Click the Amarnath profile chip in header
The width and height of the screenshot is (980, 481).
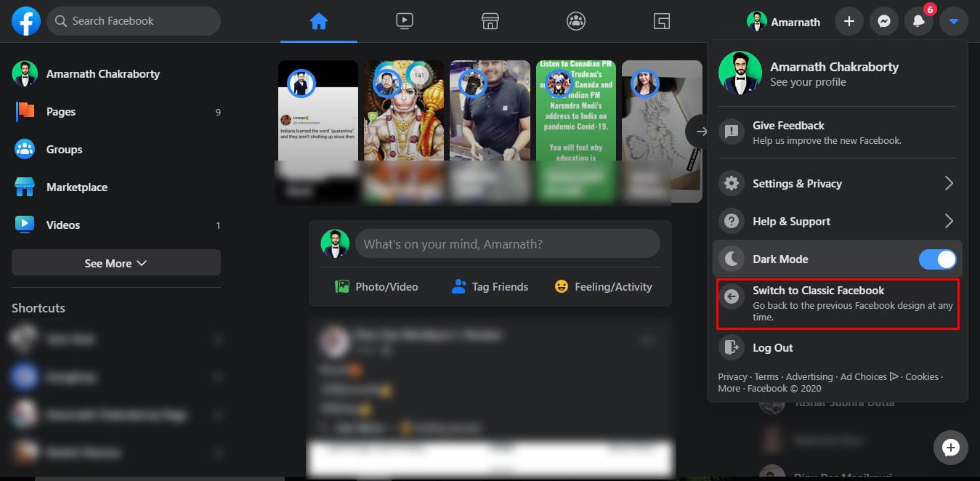pos(784,22)
